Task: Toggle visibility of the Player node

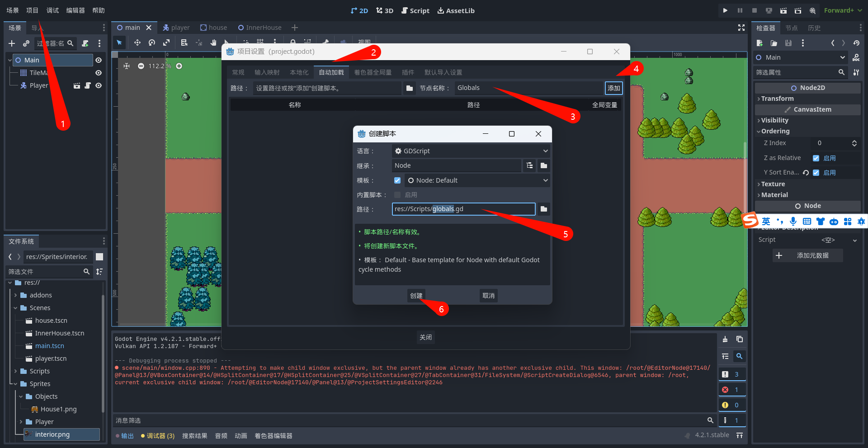Action: pos(99,85)
